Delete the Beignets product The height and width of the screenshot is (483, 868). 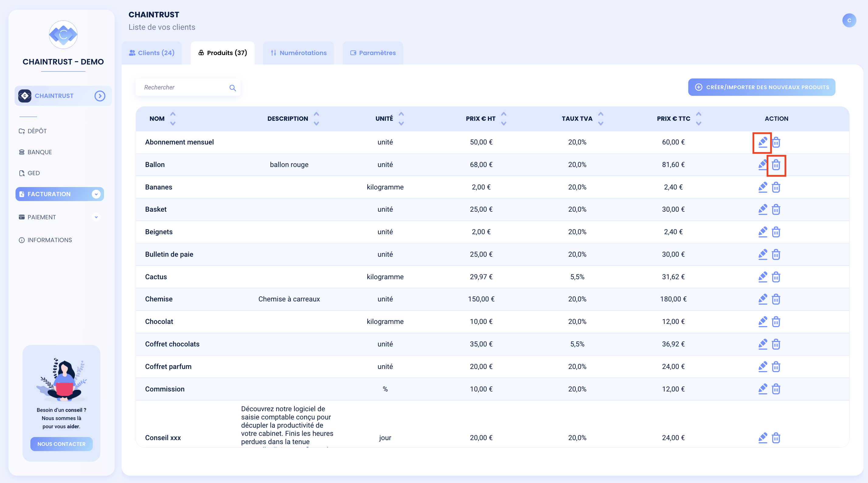coord(776,232)
